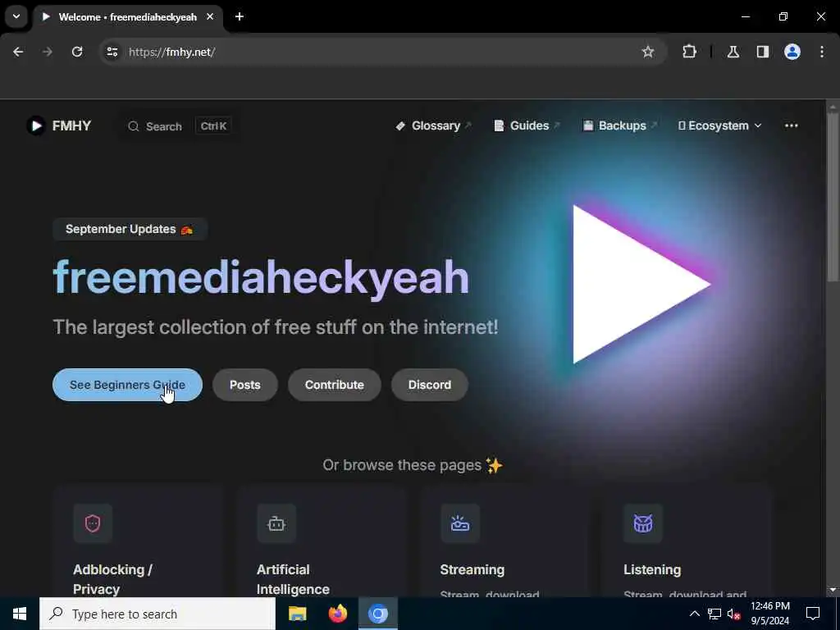Image resolution: width=840 pixels, height=630 pixels.
Task: Reload the fmhy.net page
Action: pyautogui.click(x=77, y=52)
